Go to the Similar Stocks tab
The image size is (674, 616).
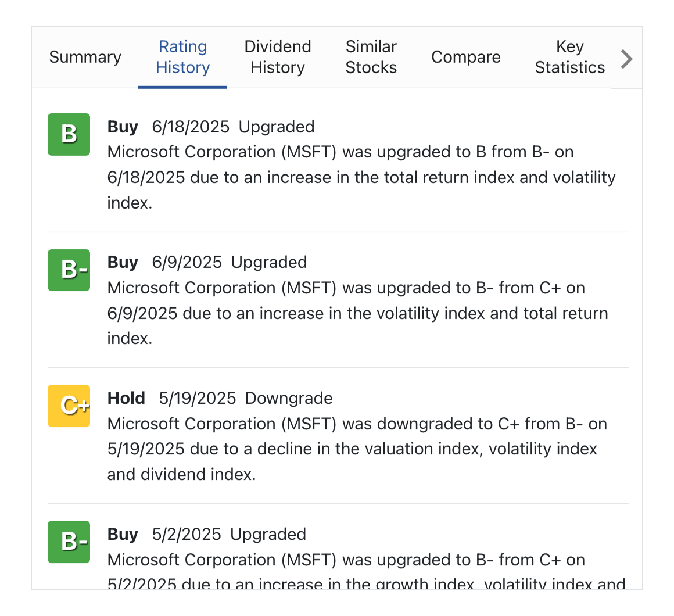coord(371,57)
